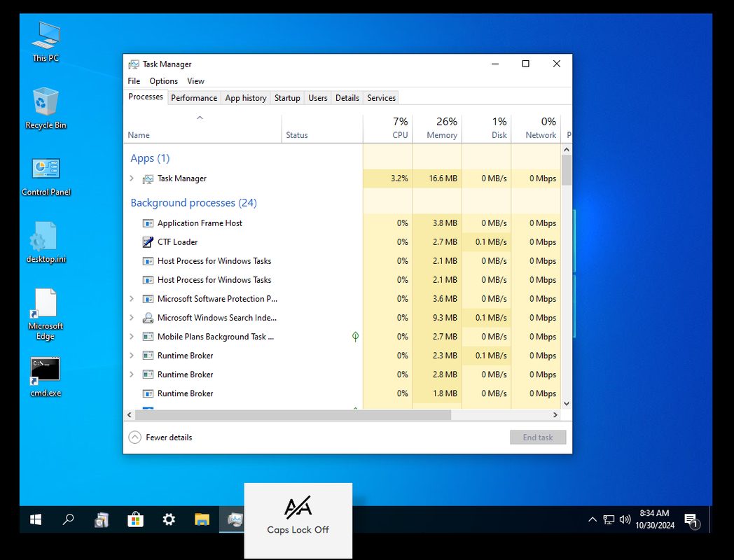
Task: Click the volume speaker tray icon
Action: point(625,519)
